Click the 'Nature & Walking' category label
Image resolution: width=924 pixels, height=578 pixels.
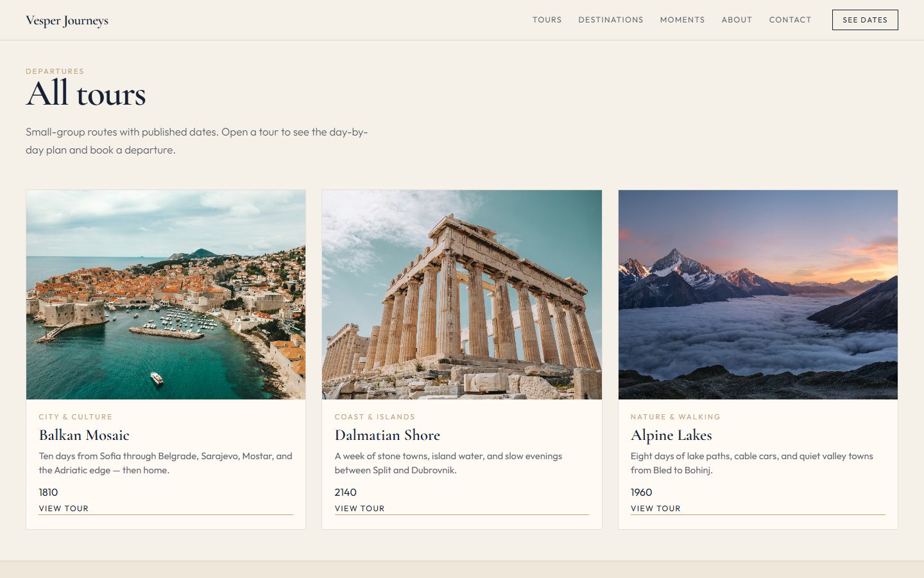(676, 417)
